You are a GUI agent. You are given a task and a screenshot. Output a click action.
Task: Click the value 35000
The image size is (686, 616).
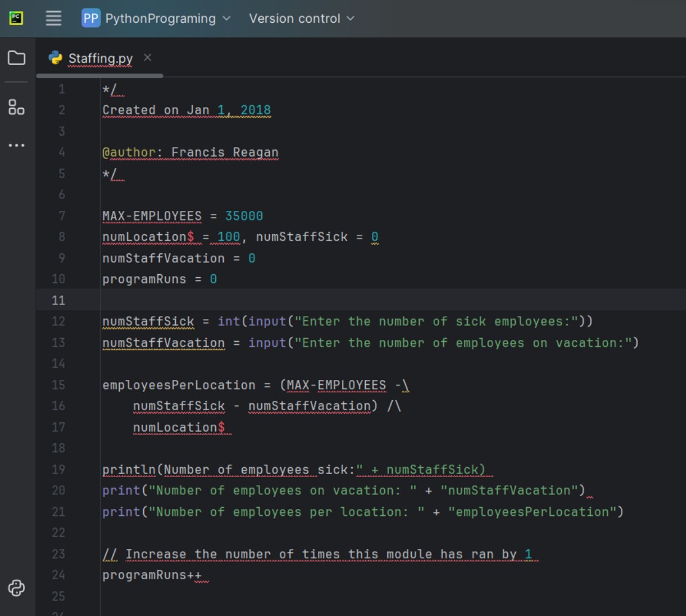click(x=243, y=216)
